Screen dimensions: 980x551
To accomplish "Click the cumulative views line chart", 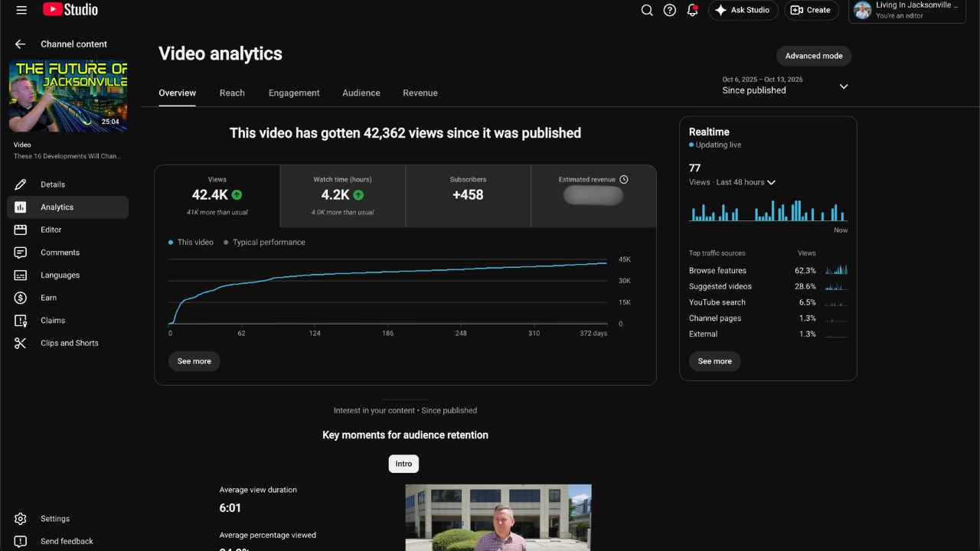I will click(x=388, y=292).
